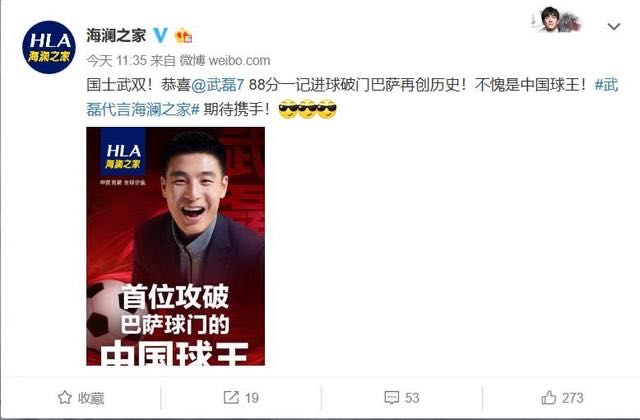Expand the post options chevron menu
This screenshot has width=640, height=420.
pos(613,27)
